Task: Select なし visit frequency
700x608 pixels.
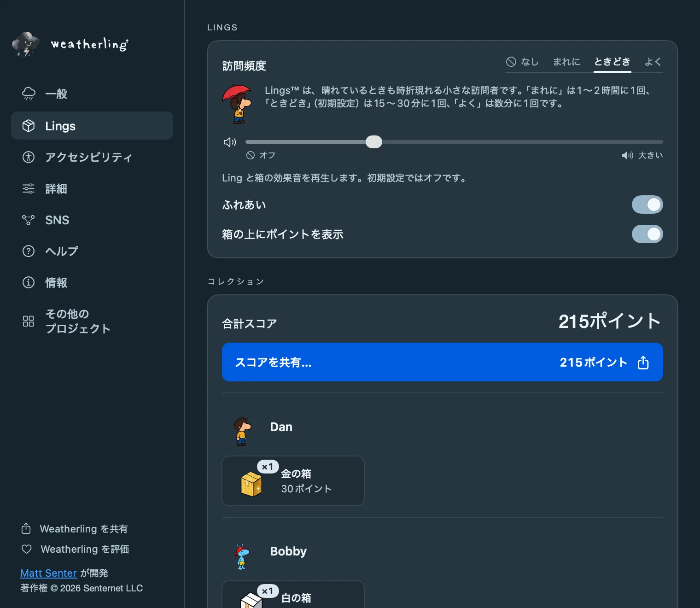Action: pyautogui.click(x=522, y=62)
